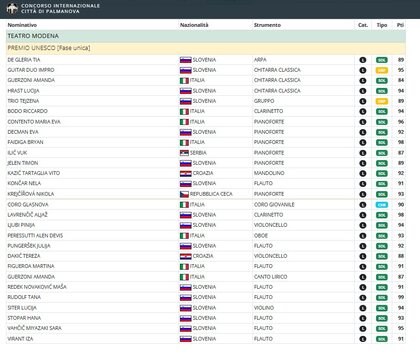This screenshot has width=420, height=360.
Task: Click the name KREJČÍŘOVÁ NIKOLA
Action: [x=31, y=194]
